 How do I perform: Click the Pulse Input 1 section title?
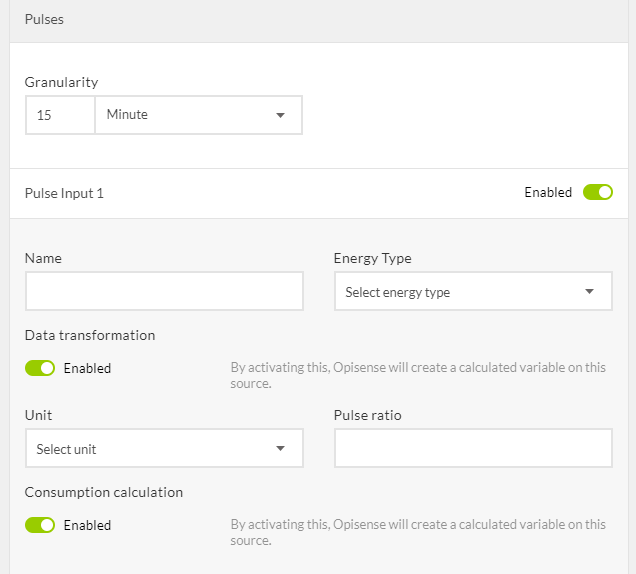[x=64, y=193]
